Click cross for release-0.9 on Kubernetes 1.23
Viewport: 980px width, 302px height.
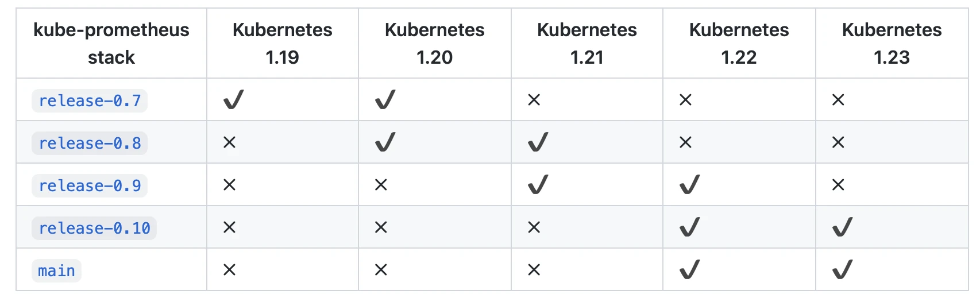pos(839,185)
